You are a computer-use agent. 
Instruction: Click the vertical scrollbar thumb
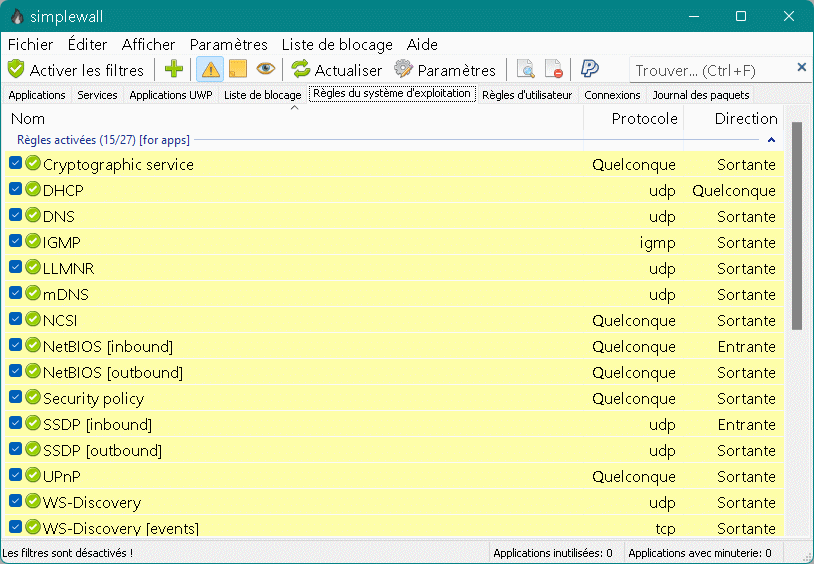(x=797, y=225)
